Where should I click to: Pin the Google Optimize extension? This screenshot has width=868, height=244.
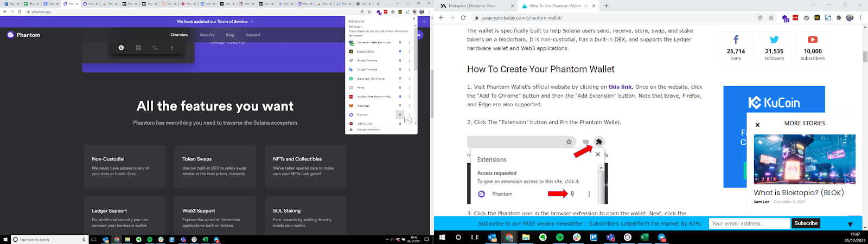400,60
